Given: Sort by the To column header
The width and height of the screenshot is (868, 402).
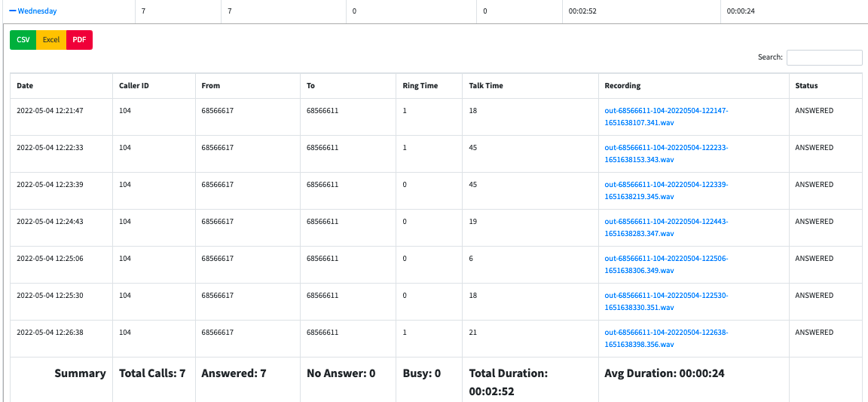Looking at the screenshot, I should [x=349, y=86].
